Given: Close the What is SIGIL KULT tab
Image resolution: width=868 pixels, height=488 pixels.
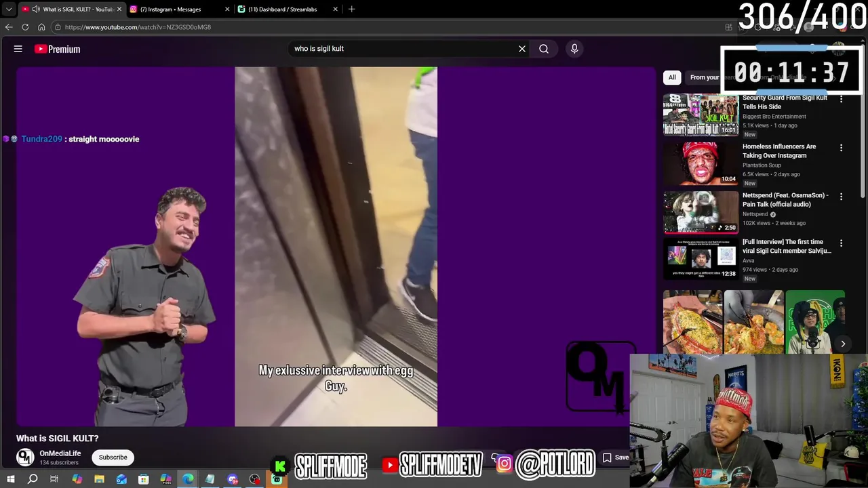Looking at the screenshot, I should pyautogui.click(x=119, y=9).
